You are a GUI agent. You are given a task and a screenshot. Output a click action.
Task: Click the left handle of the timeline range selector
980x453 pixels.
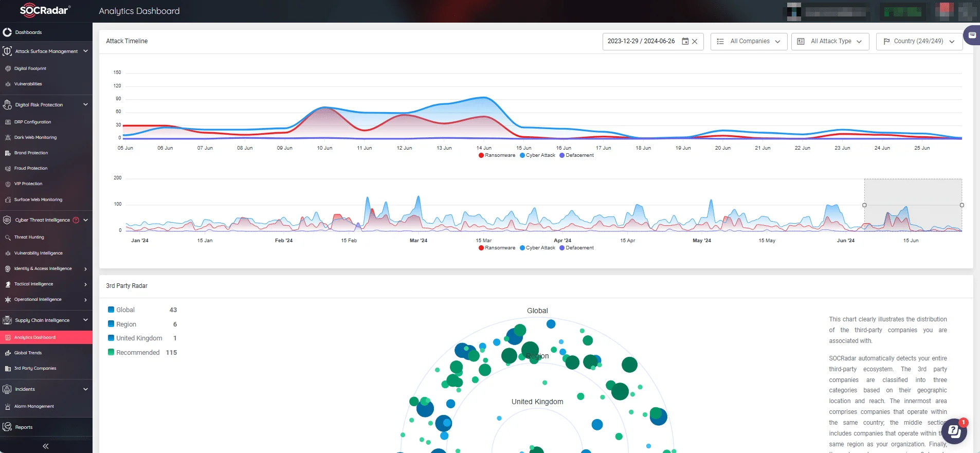pyautogui.click(x=864, y=205)
